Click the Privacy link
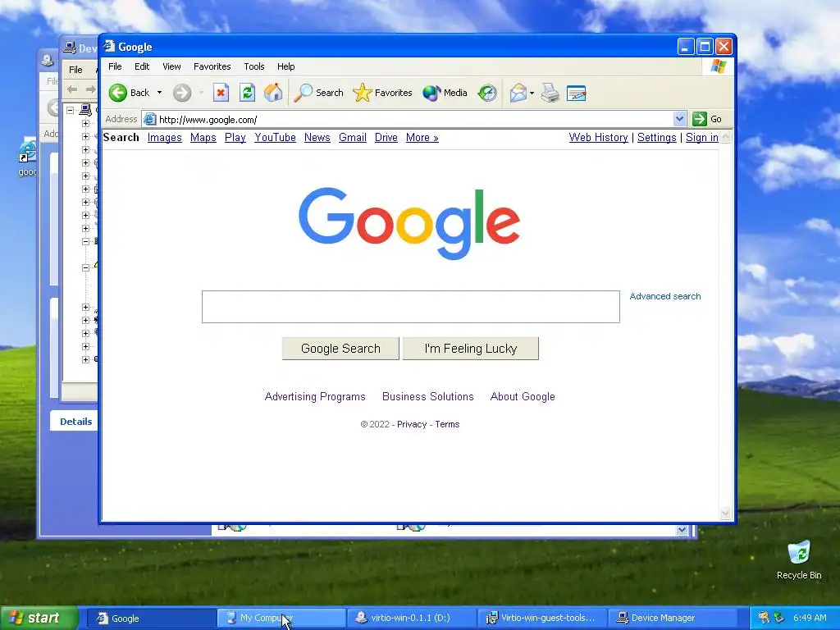The image size is (840, 630). [x=412, y=424]
